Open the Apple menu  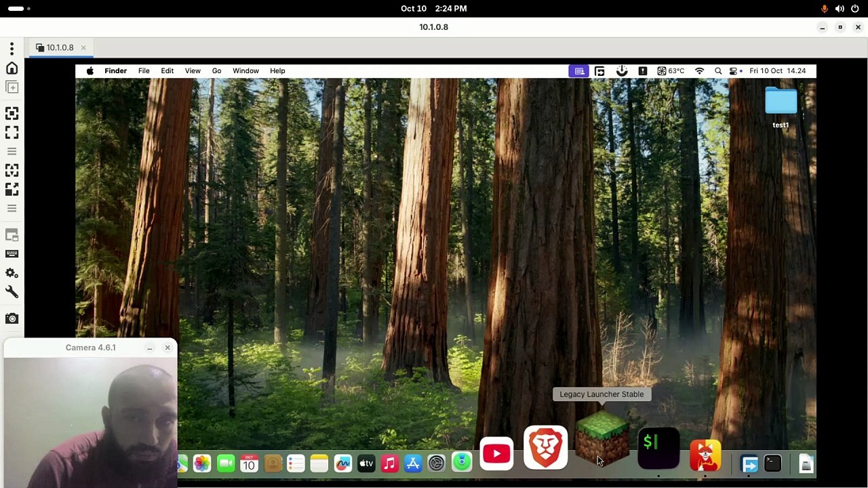(90, 70)
